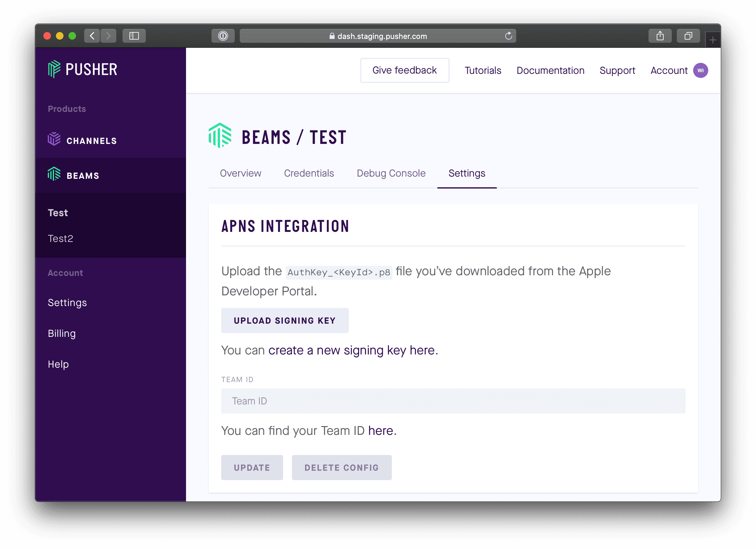Viewport: 756px width, 548px height.
Task: Open the Safari share icon
Action: 660,36
